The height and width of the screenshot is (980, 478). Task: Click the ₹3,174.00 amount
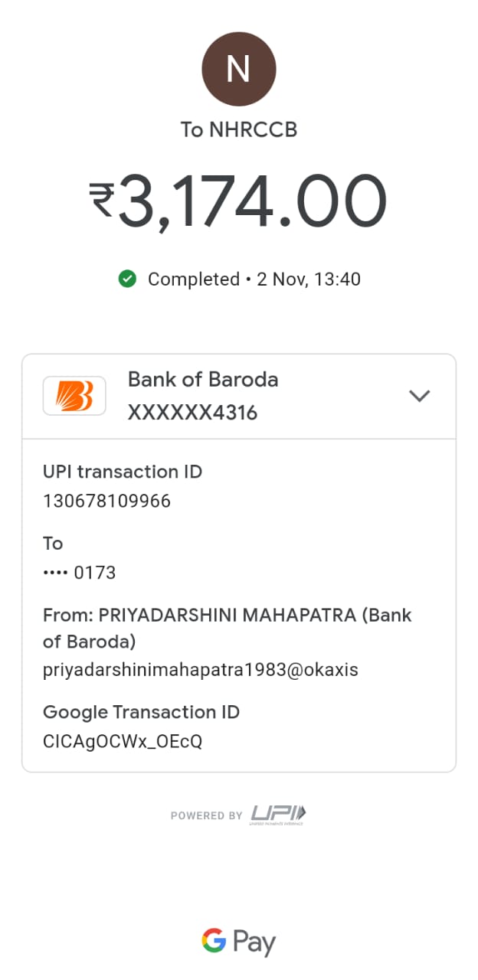click(253, 201)
